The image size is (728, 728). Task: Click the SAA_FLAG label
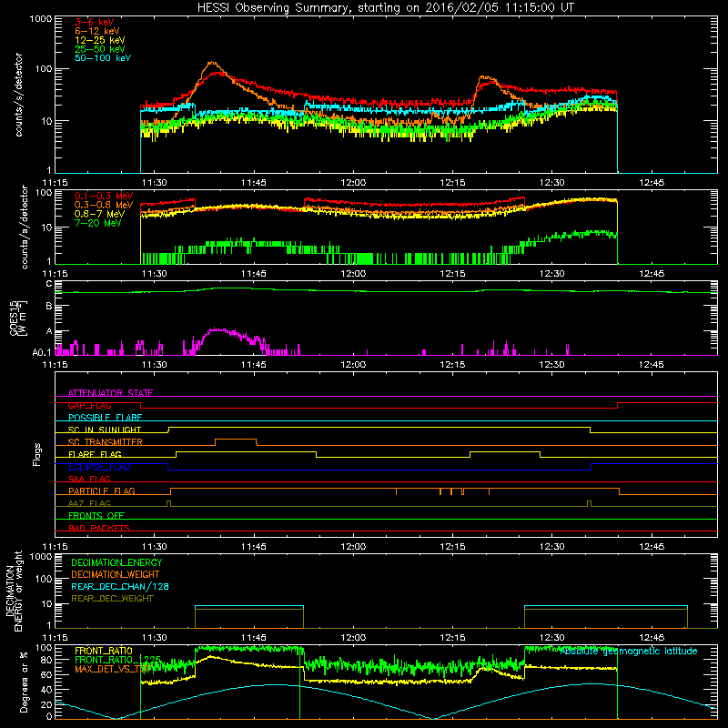point(89,479)
